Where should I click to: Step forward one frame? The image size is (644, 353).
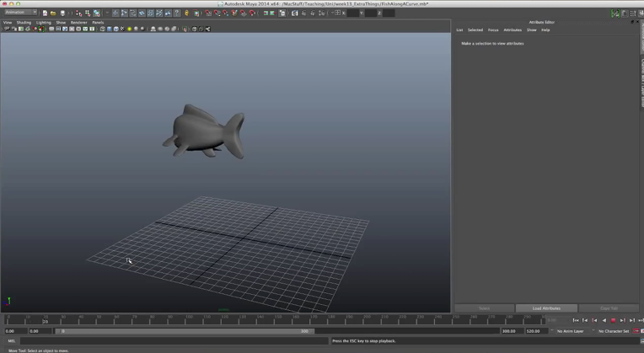(x=622, y=320)
